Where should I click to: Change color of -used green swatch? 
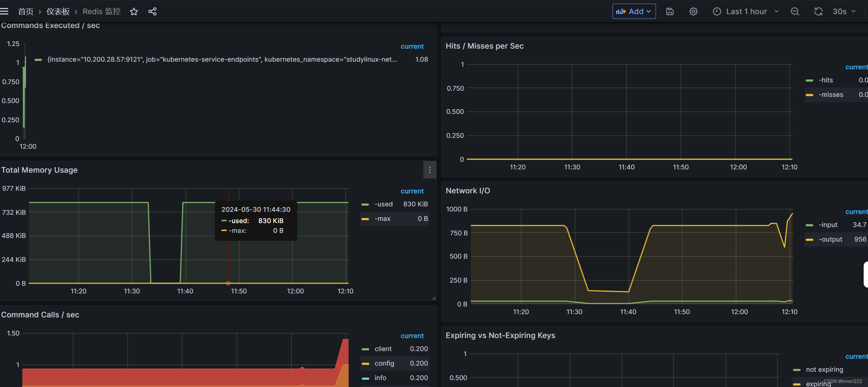tap(365, 205)
